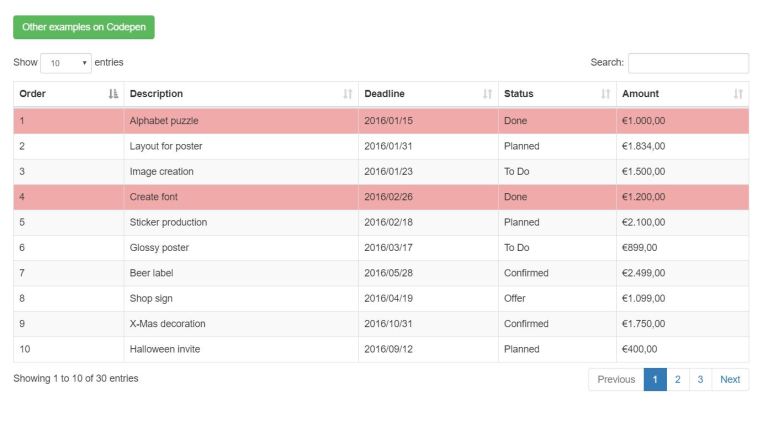The height and width of the screenshot is (438, 768).
Task: Click To Do status of Image creation
Action: click(x=517, y=171)
